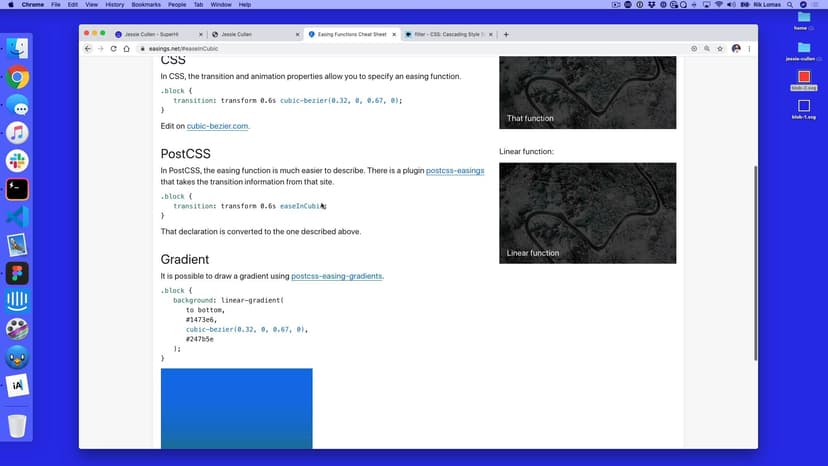Open Messages app in dock
The image size is (828, 466).
click(17, 106)
